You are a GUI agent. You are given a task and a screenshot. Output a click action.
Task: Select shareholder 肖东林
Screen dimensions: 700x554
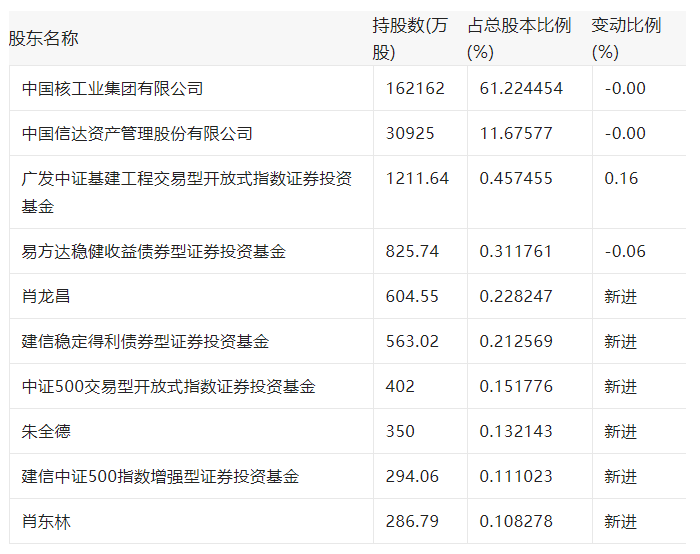pos(46,521)
